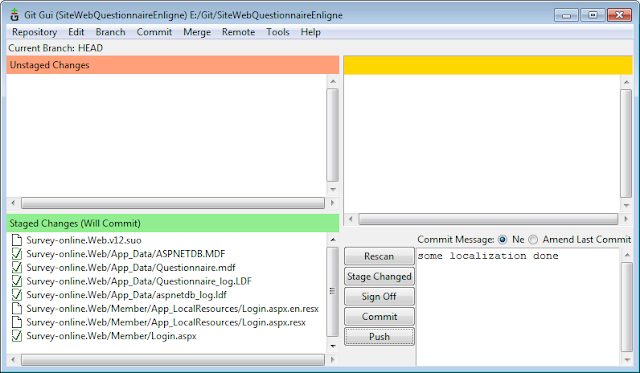Open the Repository menu
The height and width of the screenshot is (373, 640).
pos(34,32)
